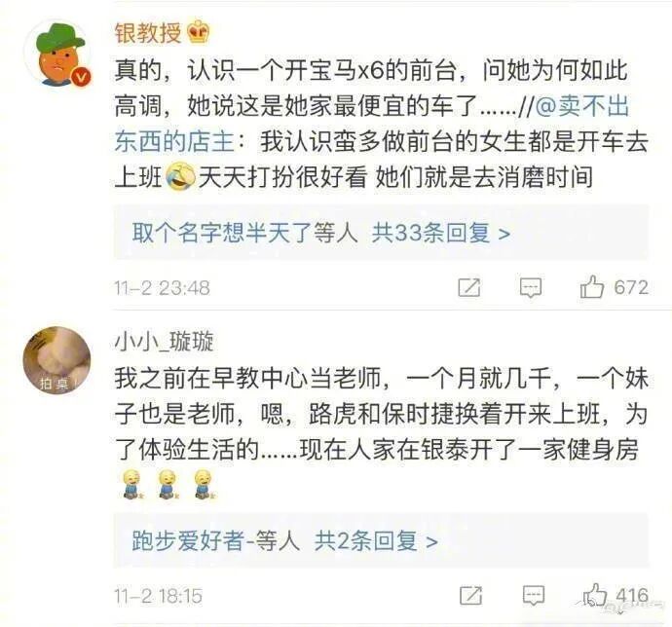
Task: Click the orange V verified badge
Action: (81, 78)
